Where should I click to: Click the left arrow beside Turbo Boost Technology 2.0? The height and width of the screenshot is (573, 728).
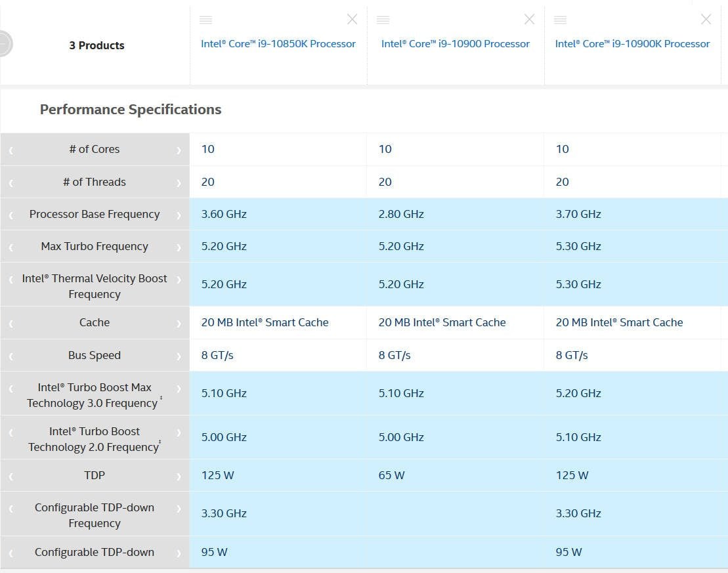(11, 433)
